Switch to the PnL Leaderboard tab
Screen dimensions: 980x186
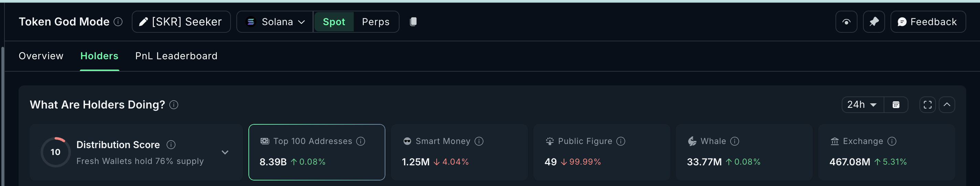(176, 56)
